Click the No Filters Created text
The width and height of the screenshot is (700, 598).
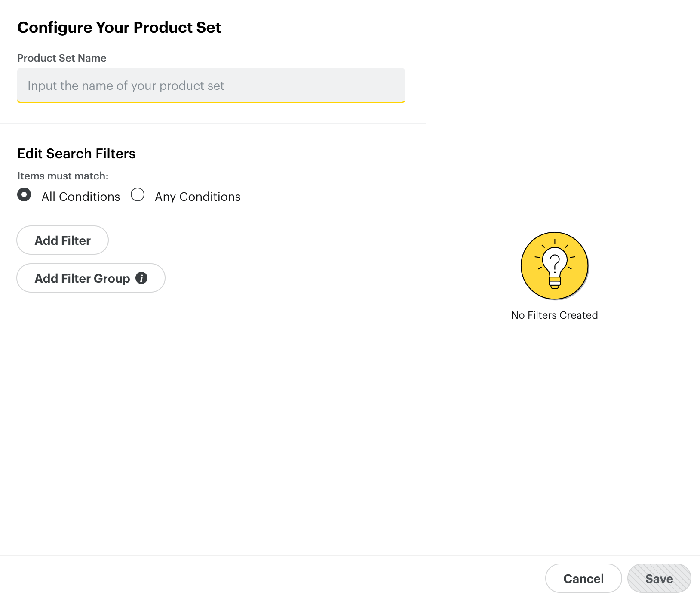554,315
